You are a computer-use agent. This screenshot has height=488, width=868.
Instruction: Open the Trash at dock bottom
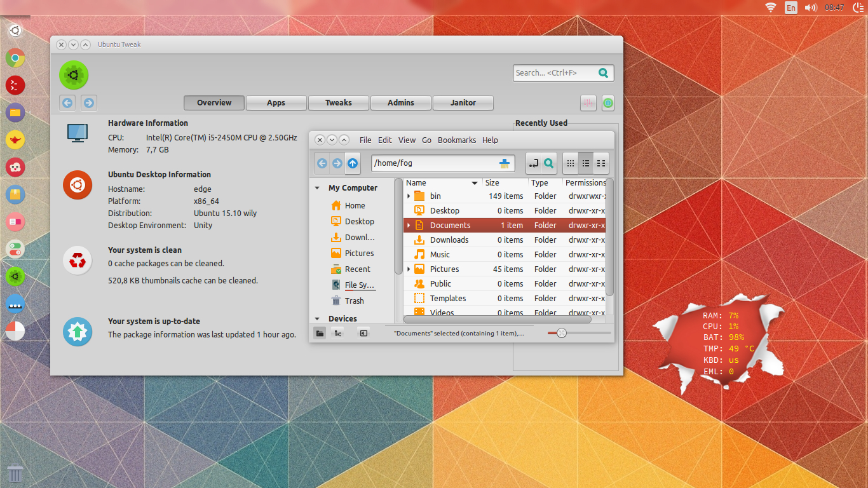[15, 473]
